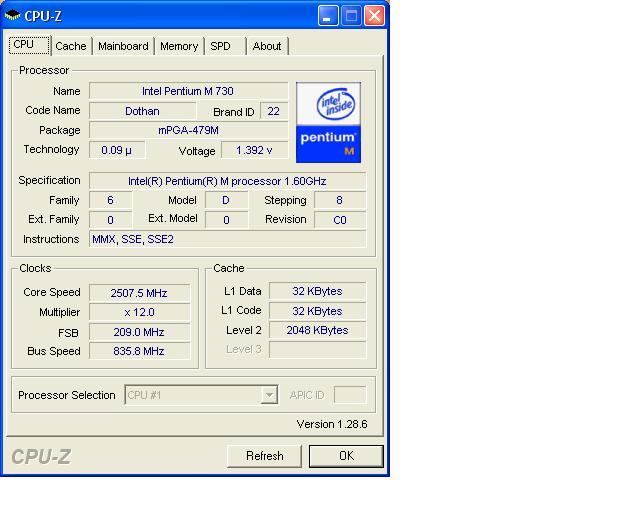The height and width of the screenshot is (512, 640).
Task: Click the Technology value 0.09 µ
Action: point(117,150)
